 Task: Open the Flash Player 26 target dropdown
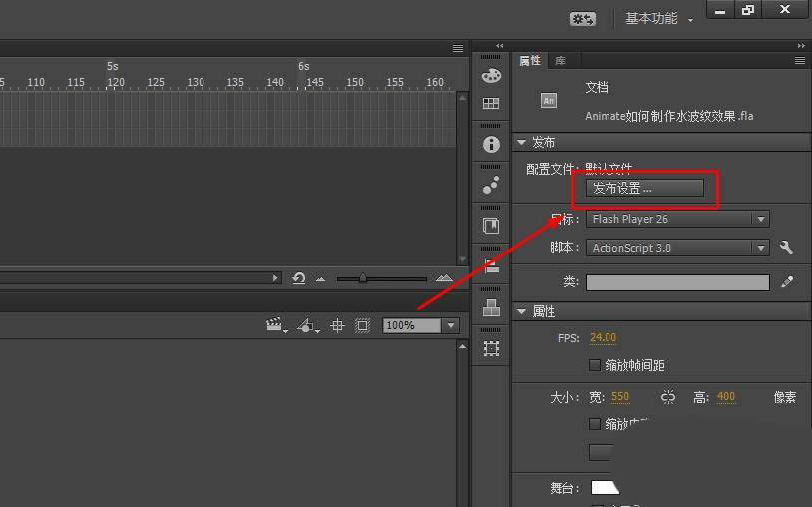point(677,219)
